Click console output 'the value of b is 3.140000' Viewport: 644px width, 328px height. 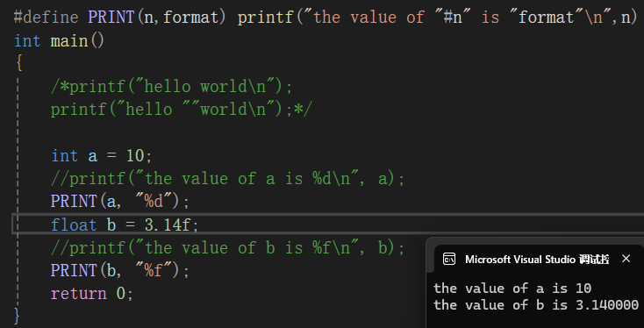point(536,305)
